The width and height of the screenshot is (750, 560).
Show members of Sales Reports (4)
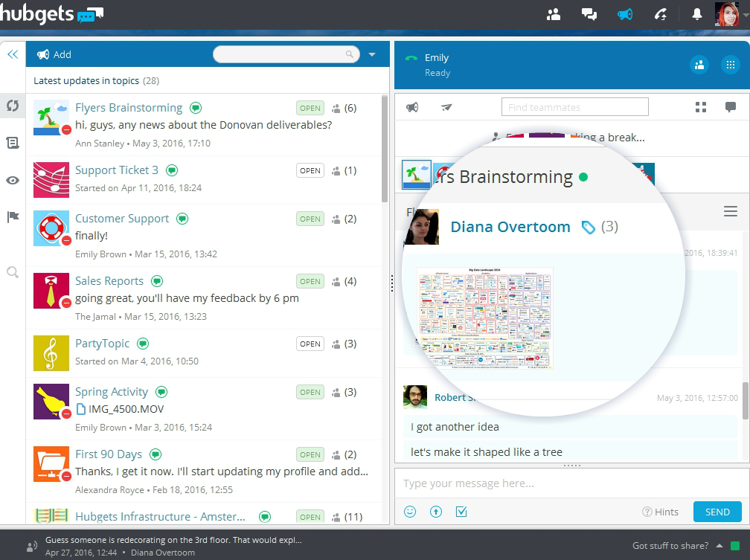(x=344, y=282)
